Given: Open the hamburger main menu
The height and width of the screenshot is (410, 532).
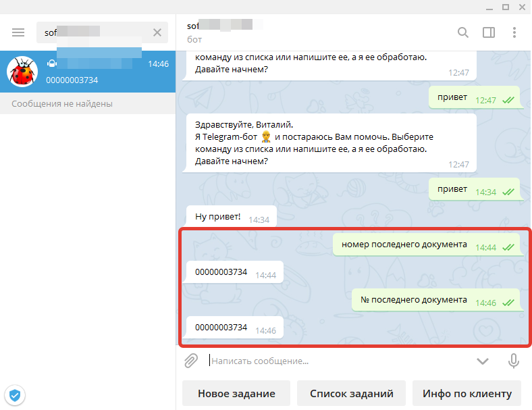Looking at the screenshot, I should [18, 32].
